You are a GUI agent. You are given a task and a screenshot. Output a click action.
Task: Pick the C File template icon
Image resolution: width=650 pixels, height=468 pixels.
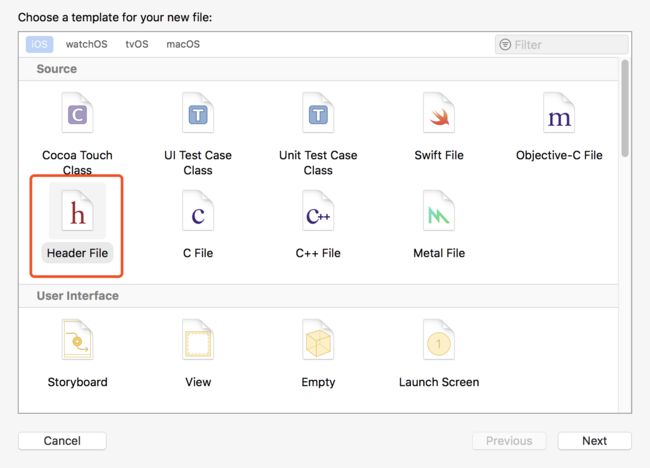coord(198,211)
